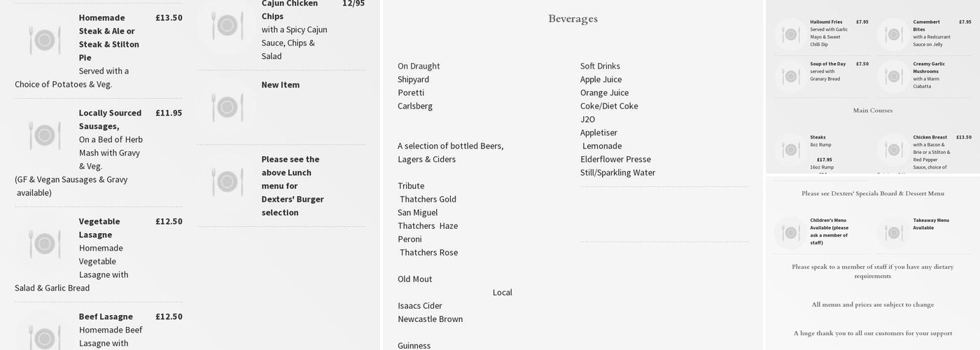The image size is (980, 350).
Task: Select the Elderflower Presse drink entry
Action: pyautogui.click(x=615, y=159)
